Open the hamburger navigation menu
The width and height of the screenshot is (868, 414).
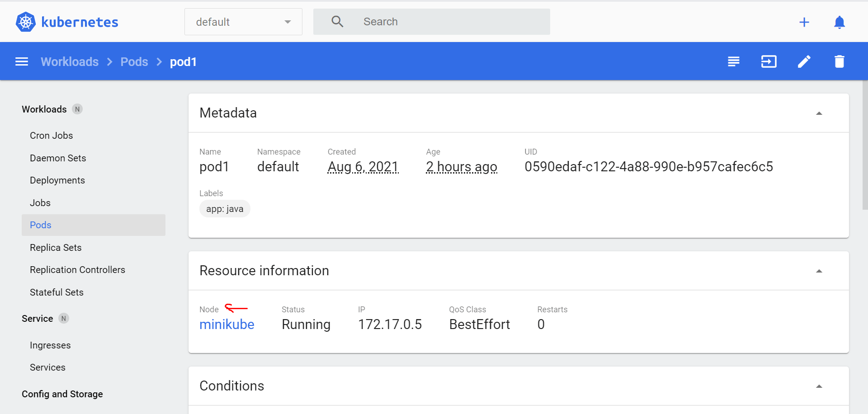coord(22,61)
